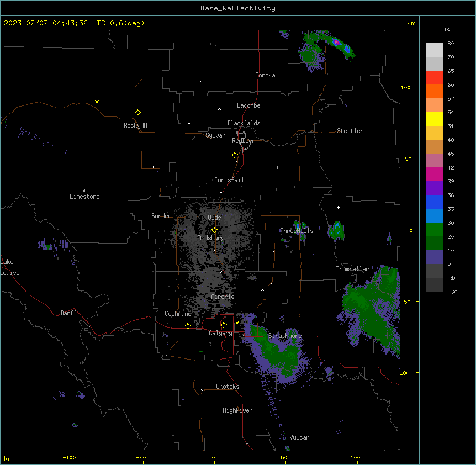Viewport: 476px width, 465px height.
Task: Select the Calgary city label
Action: (x=220, y=333)
